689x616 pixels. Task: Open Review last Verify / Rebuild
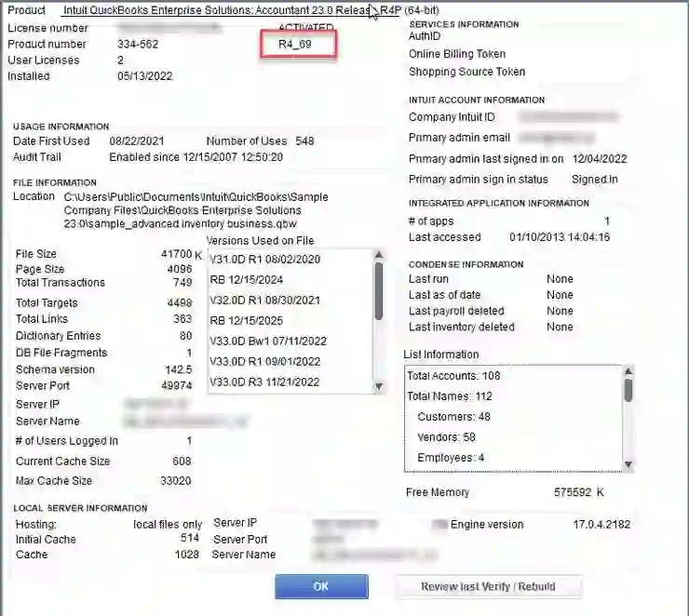489,586
